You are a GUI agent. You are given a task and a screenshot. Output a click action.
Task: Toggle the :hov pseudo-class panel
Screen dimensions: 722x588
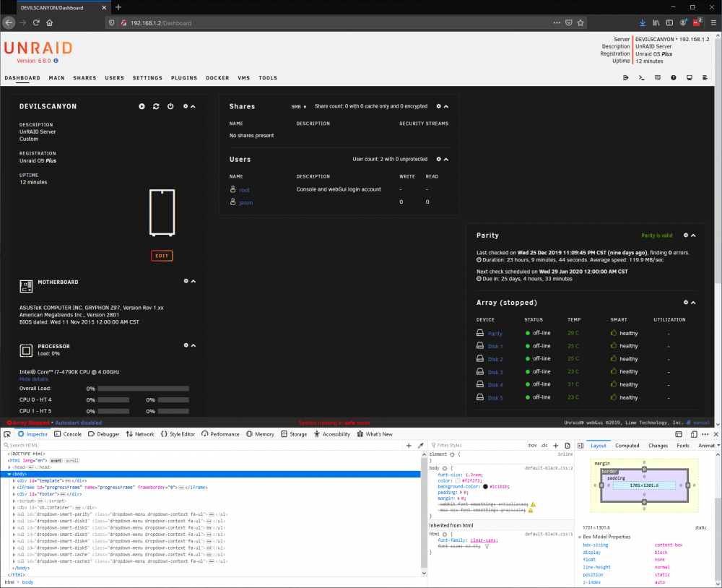532,445
